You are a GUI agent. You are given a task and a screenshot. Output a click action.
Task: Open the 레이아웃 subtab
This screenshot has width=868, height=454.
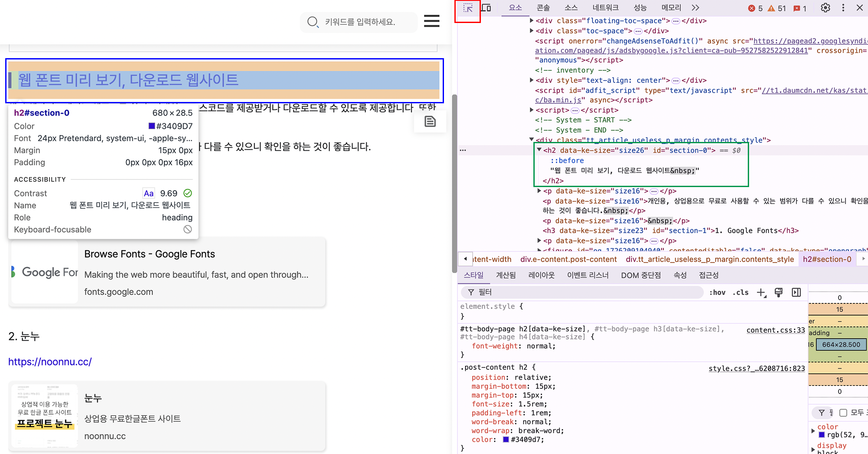click(x=542, y=275)
